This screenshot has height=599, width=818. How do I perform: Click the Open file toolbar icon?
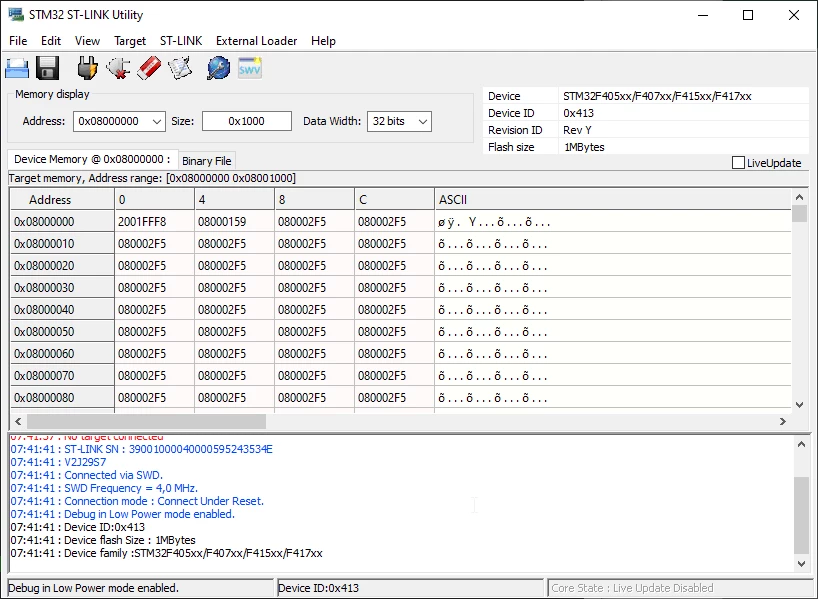click(17, 68)
